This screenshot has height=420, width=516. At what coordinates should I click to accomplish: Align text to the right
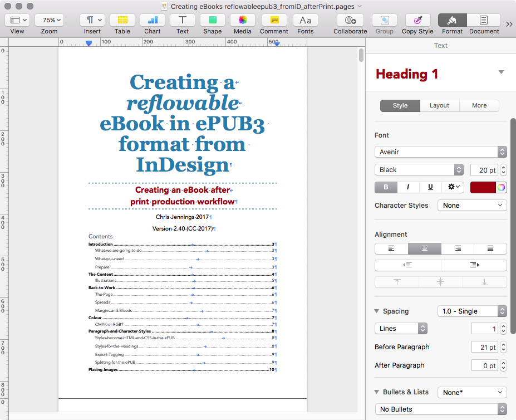click(458, 248)
